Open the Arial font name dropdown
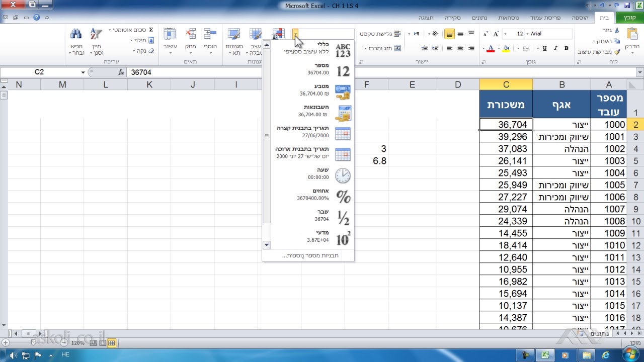644x362 pixels. pyautogui.click(x=526, y=34)
